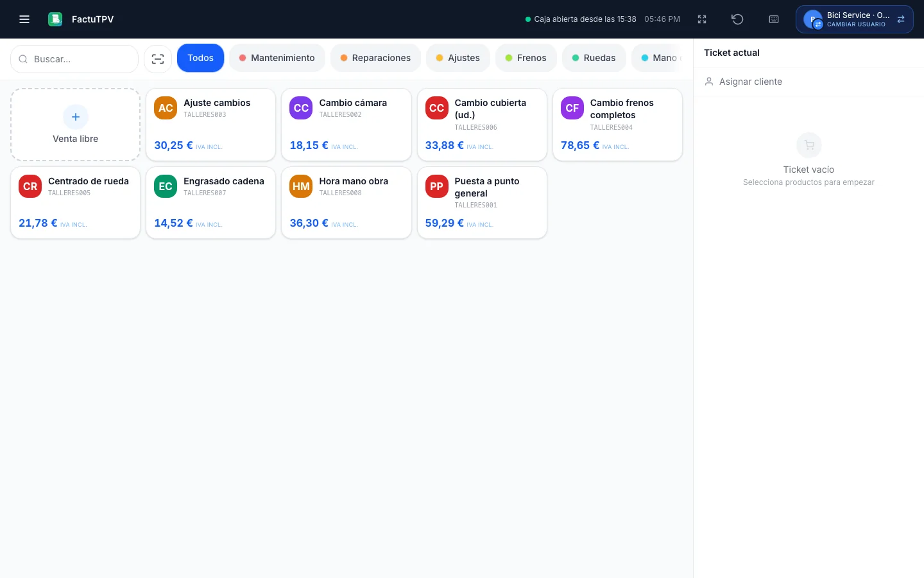
Task: Click 'Cambio cubierta (ud.)' product title
Action: point(490,109)
